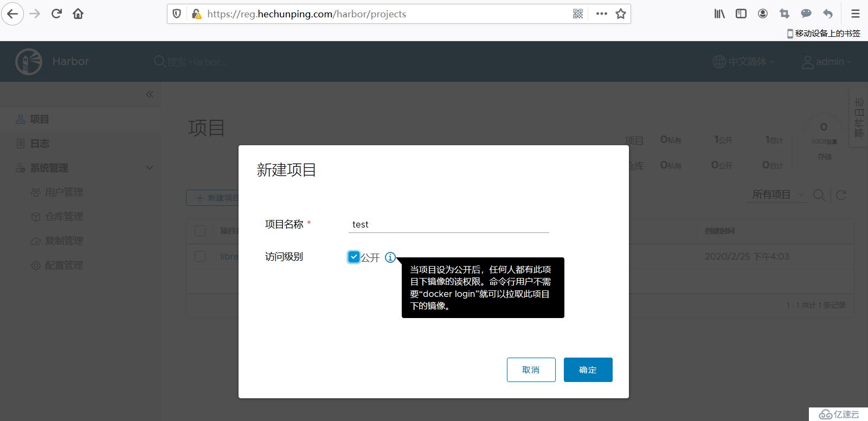Click the Harbor lighthouse logo
The height and width of the screenshot is (421, 868).
[x=29, y=62]
